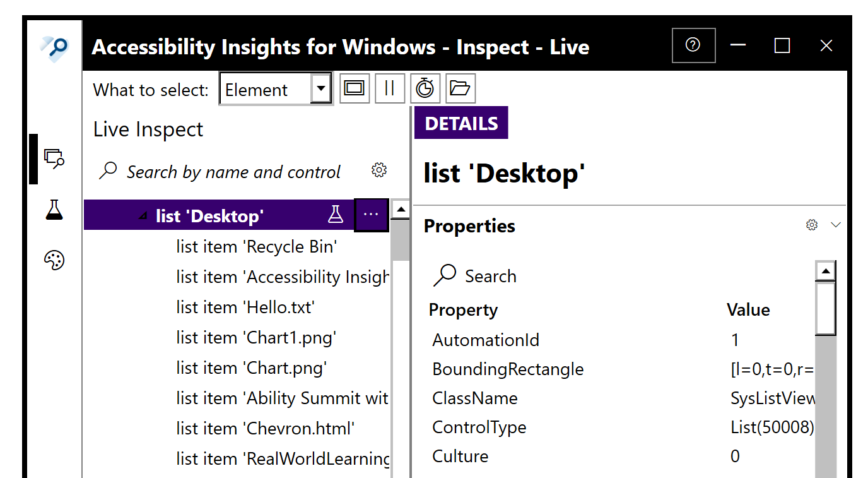Select list item 'Recycle Bin'
The width and height of the screenshot is (868, 478).
[257, 246]
